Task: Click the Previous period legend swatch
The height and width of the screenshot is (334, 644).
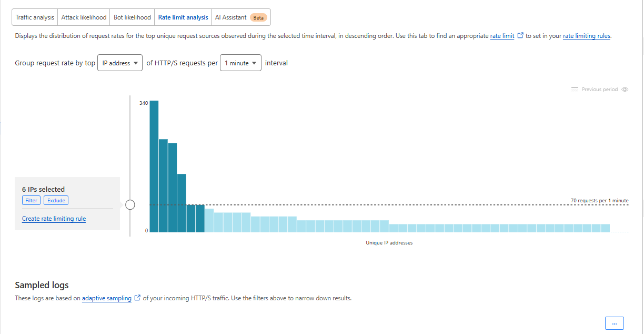Action: click(x=575, y=90)
